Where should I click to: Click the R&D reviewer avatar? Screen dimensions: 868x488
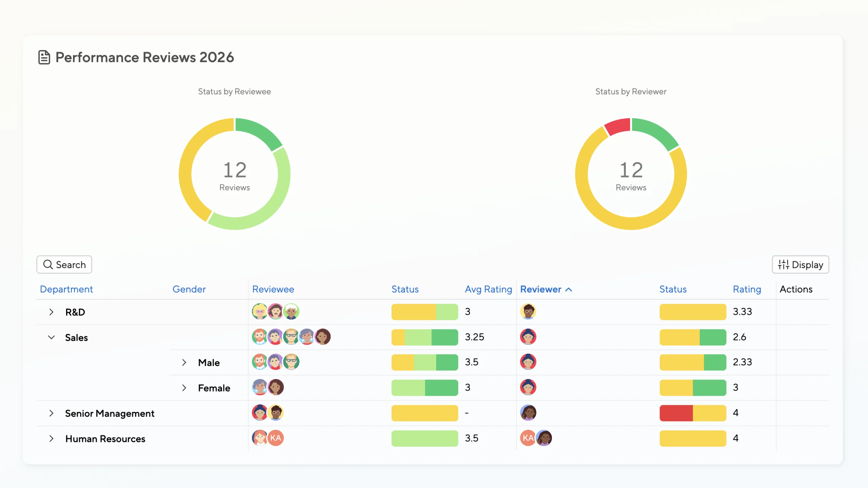click(529, 312)
